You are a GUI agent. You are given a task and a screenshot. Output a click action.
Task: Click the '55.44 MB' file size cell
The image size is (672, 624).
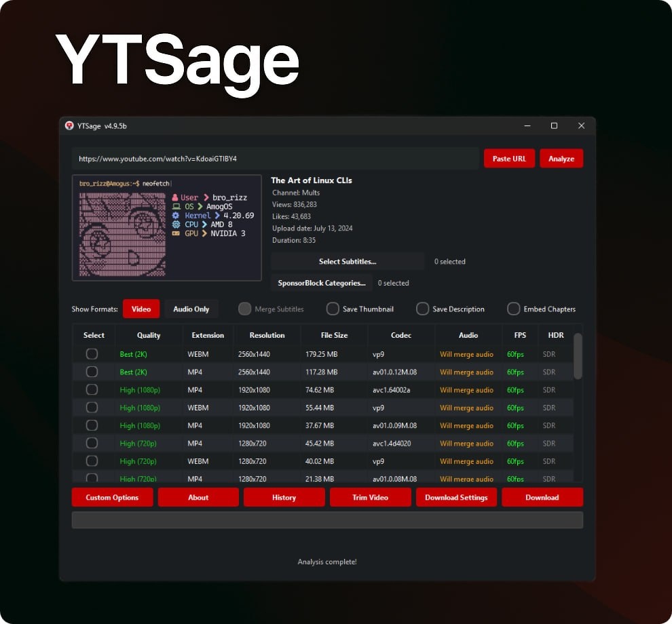coord(320,408)
